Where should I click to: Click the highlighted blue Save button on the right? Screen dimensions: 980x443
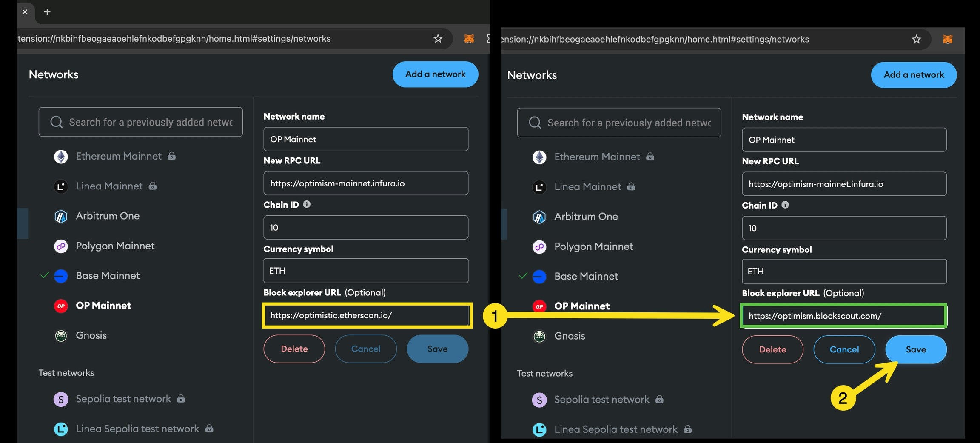coord(916,349)
